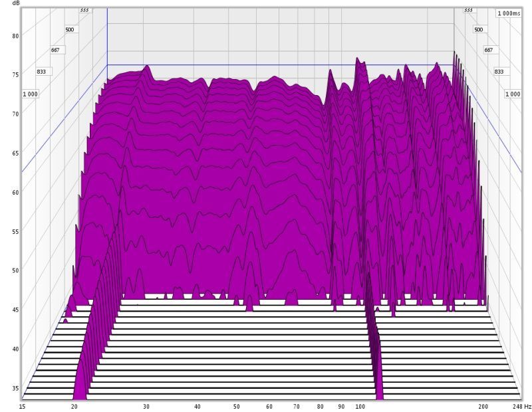532x412 pixels.
Task: Click the dB axis unit label
Action: click(x=15, y=3)
